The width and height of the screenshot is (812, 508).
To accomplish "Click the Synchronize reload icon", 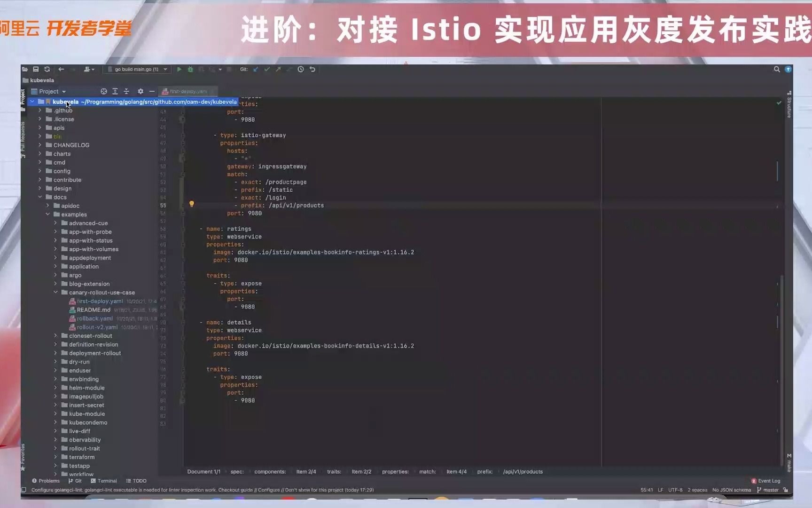I will click(x=47, y=69).
